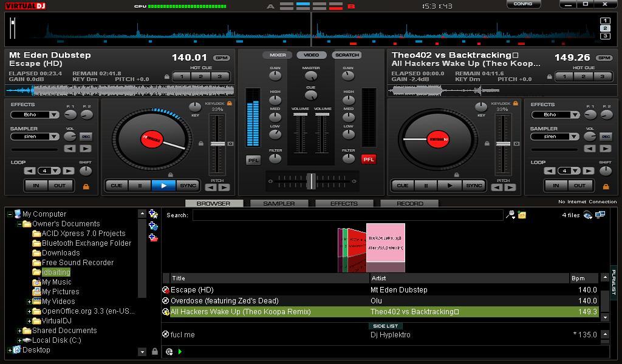
Task: Click the search options magnifier icon
Action: pos(510,215)
